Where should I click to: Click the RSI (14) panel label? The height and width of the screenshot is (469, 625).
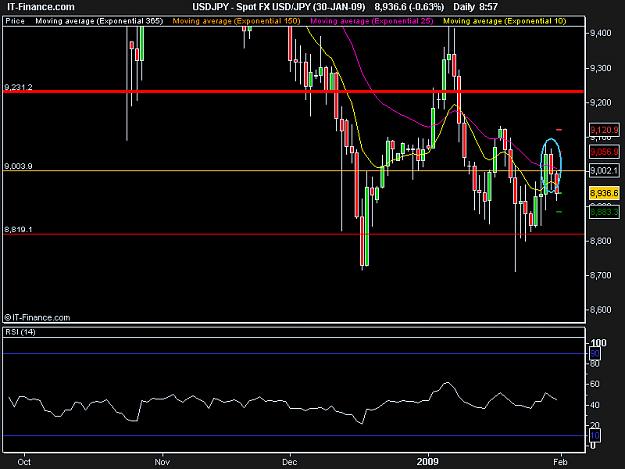20,332
